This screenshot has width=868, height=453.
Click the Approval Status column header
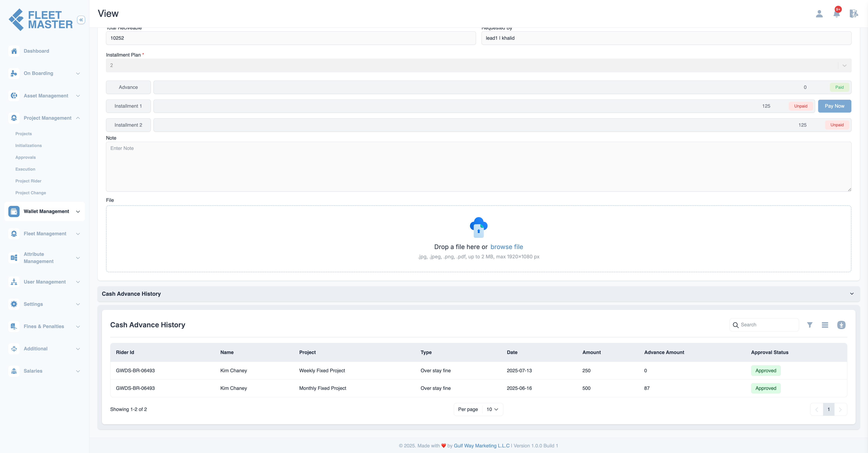770,352
